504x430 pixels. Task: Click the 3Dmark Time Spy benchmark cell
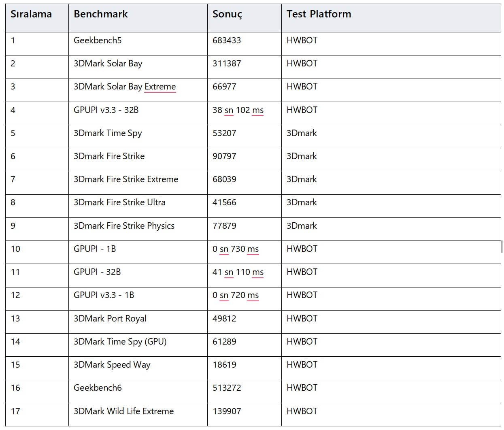click(108, 133)
